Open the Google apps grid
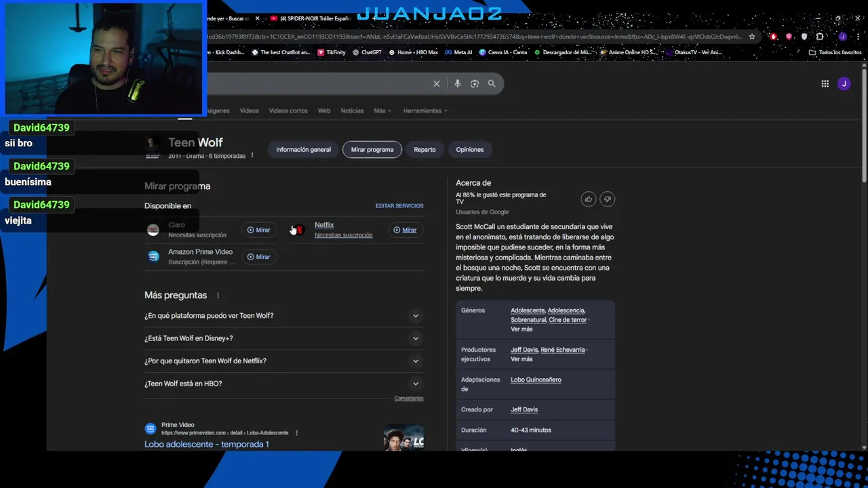Screen dimensions: 868x488 (825, 83)
